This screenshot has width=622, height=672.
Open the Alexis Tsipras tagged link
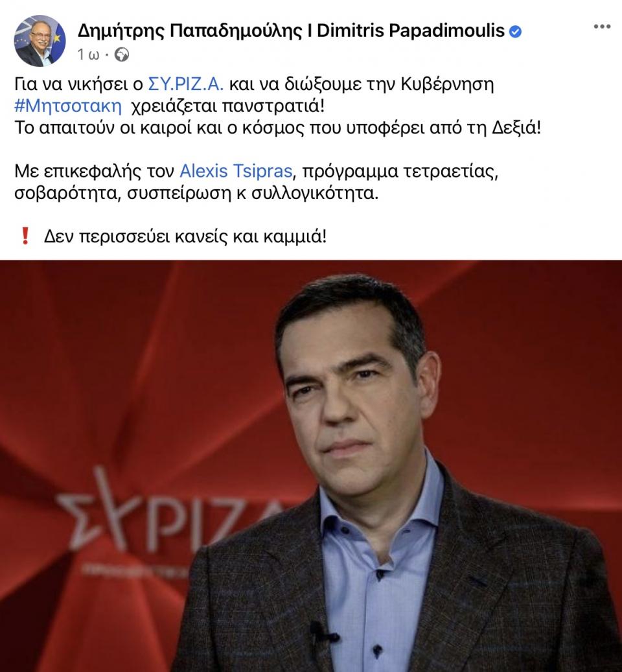(x=236, y=171)
